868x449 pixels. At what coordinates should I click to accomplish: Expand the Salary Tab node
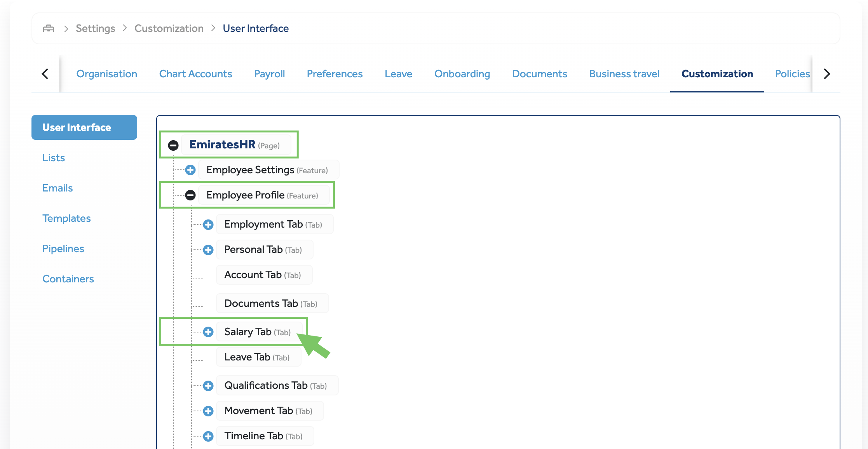208,332
